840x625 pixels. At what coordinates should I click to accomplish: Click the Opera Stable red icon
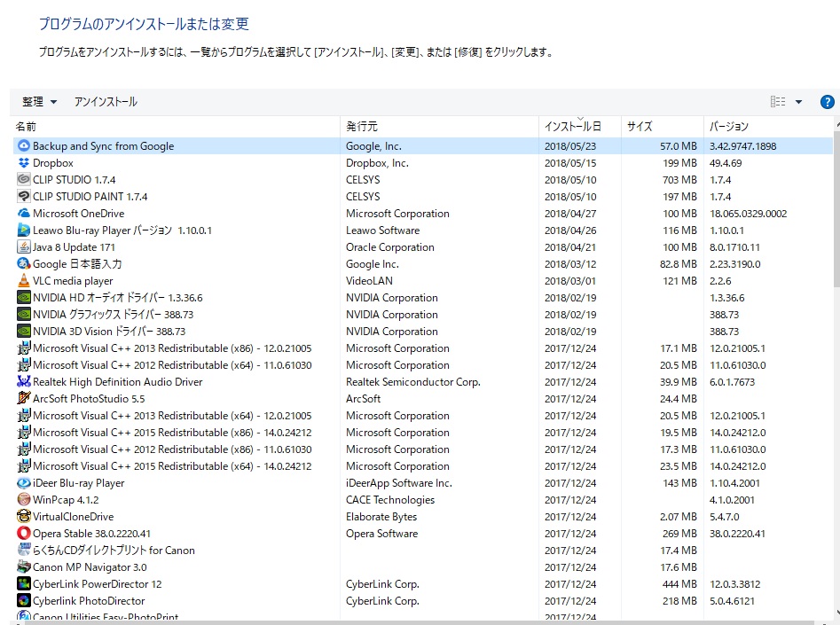click(24, 534)
